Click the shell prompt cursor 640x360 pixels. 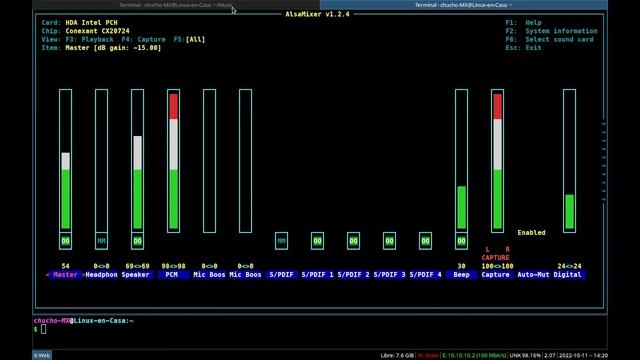pyautogui.click(x=44, y=329)
